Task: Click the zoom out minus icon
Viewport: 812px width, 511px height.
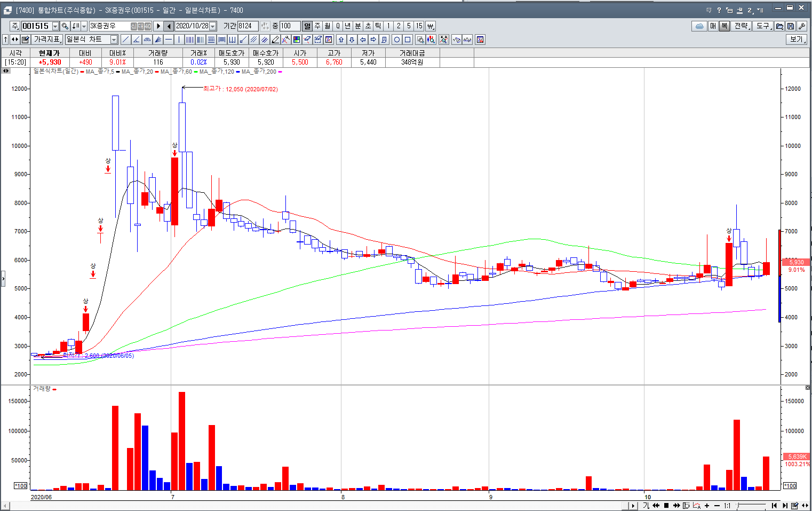Action: [x=717, y=506]
